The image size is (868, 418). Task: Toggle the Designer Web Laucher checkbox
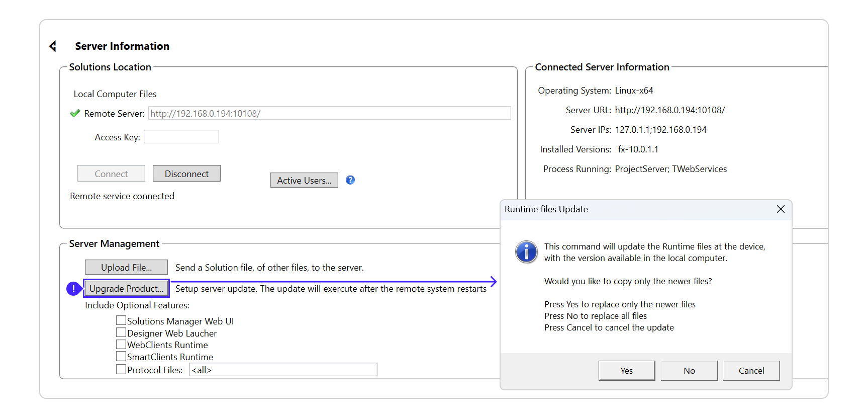click(121, 332)
